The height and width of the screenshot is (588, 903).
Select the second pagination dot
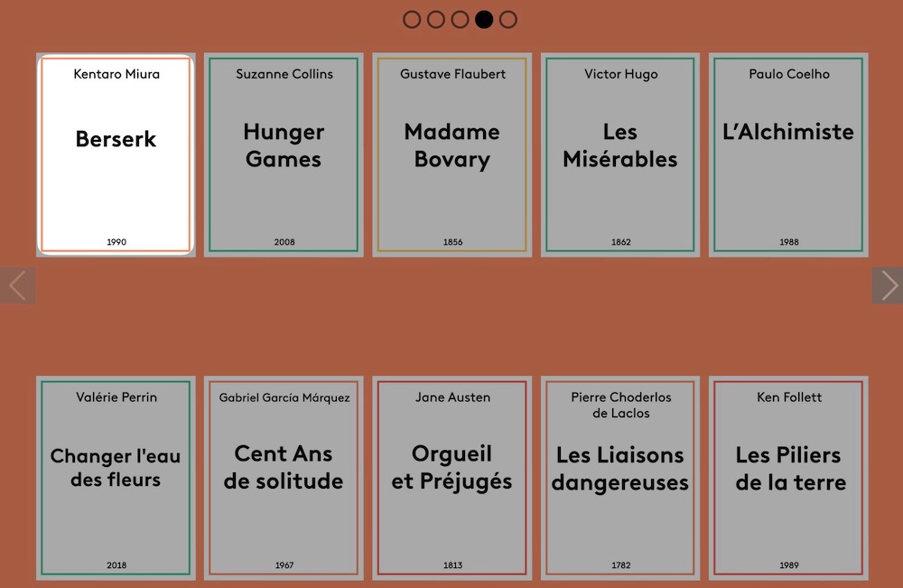click(x=436, y=20)
